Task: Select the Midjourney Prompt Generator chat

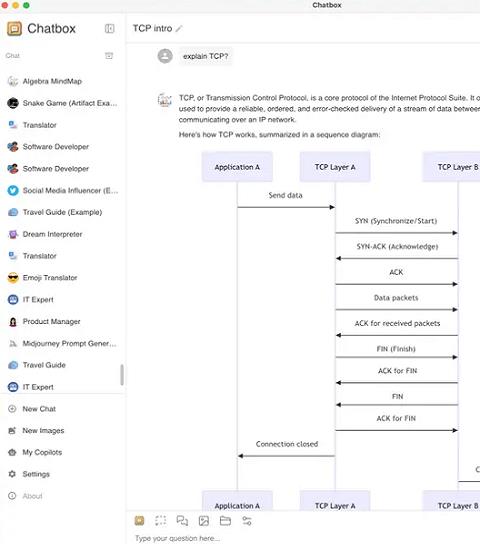Action: click(x=62, y=343)
